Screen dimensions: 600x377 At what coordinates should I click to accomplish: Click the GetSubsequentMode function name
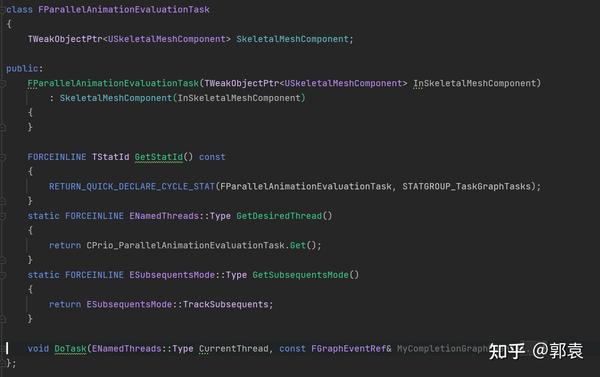tap(300, 275)
